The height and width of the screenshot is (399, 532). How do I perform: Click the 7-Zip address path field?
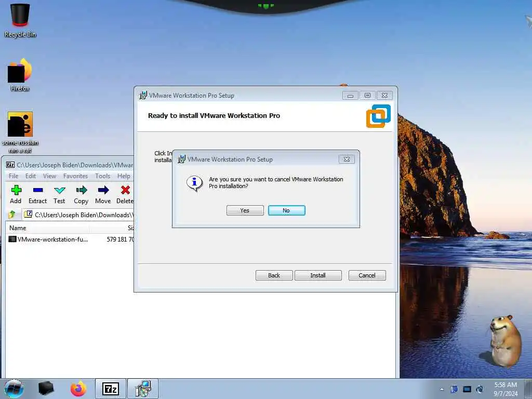click(x=79, y=215)
